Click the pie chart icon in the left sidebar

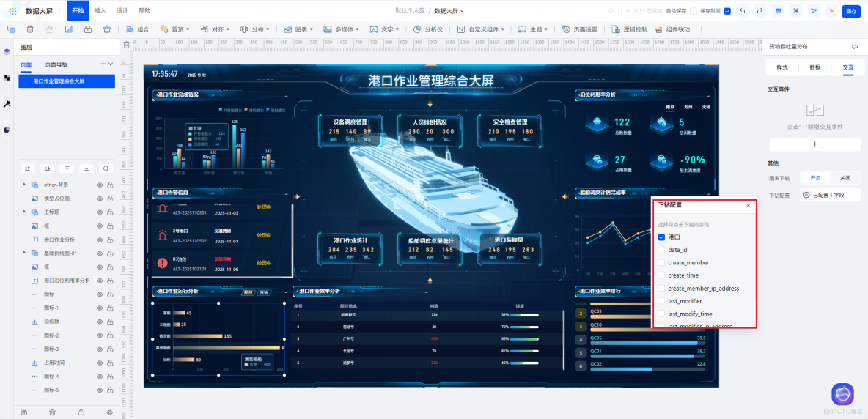(x=7, y=130)
